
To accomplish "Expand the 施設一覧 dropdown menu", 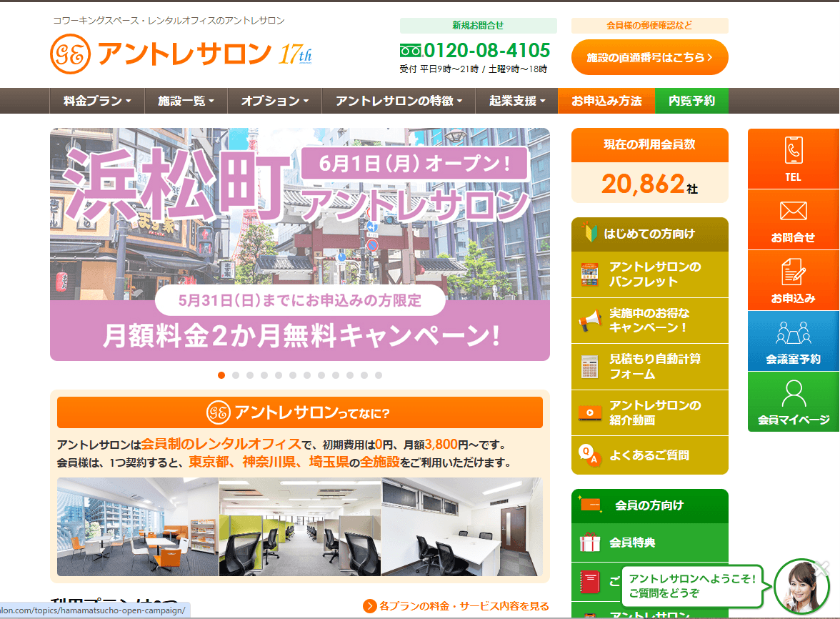I will pyautogui.click(x=186, y=101).
